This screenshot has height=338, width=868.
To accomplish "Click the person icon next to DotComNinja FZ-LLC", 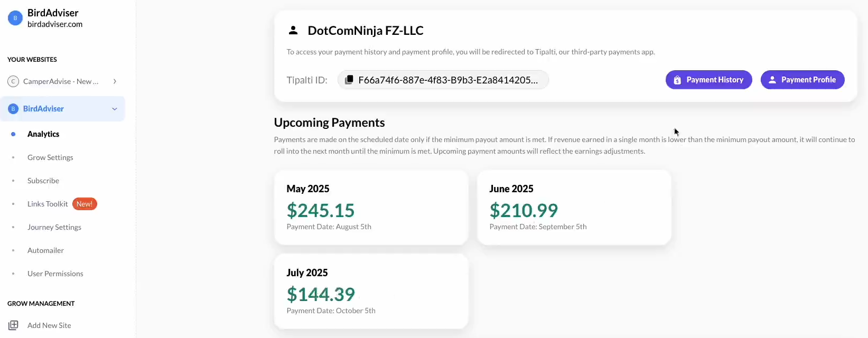I will pos(293,30).
